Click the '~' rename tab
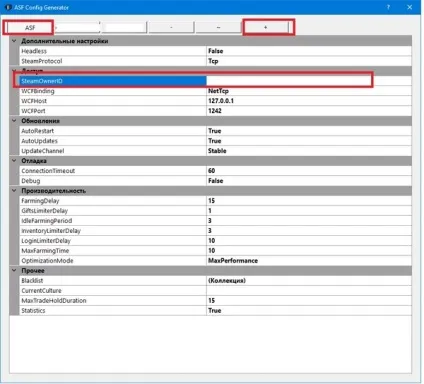 [x=218, y=27]
